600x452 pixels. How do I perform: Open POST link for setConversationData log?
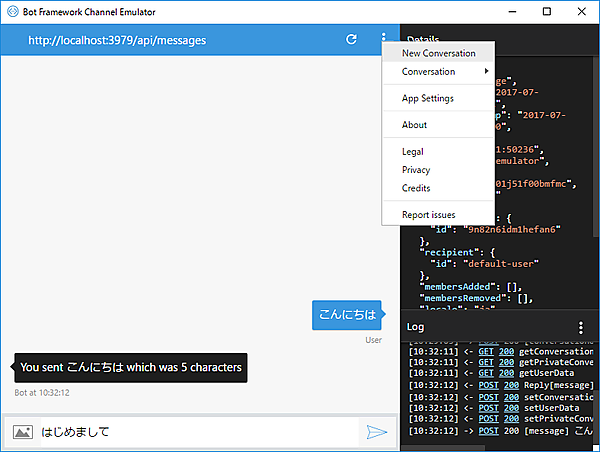[x=489, y=397]
